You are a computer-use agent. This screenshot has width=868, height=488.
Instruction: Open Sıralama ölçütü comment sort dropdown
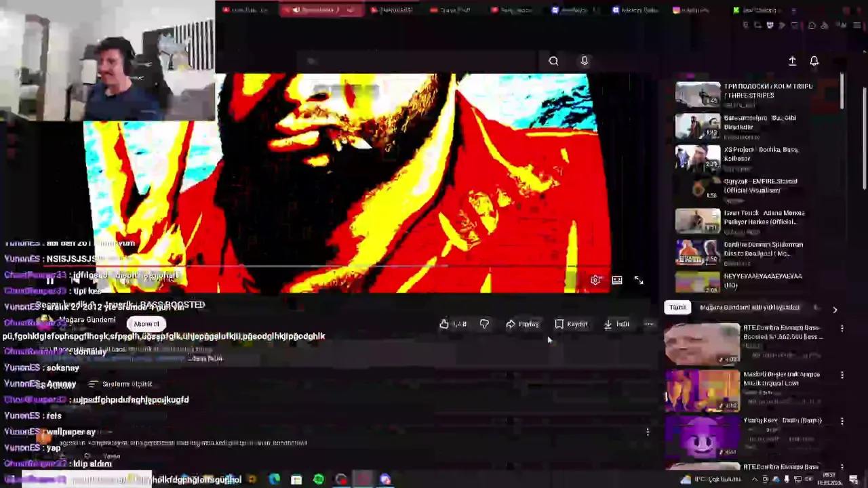coord(120,384)
